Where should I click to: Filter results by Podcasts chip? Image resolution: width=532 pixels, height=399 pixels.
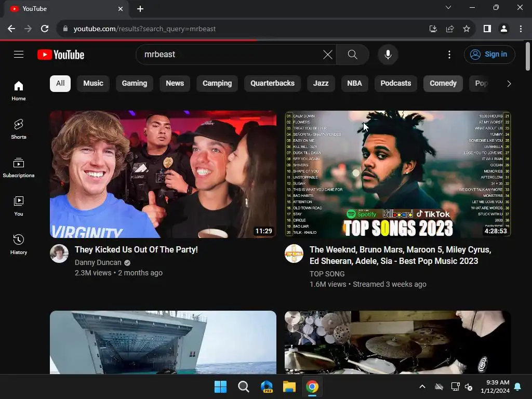[x=395, y=84]
